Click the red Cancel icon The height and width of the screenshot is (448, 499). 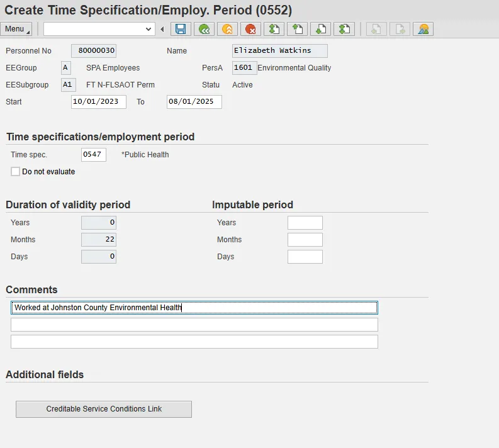click(x=250, y=29)
